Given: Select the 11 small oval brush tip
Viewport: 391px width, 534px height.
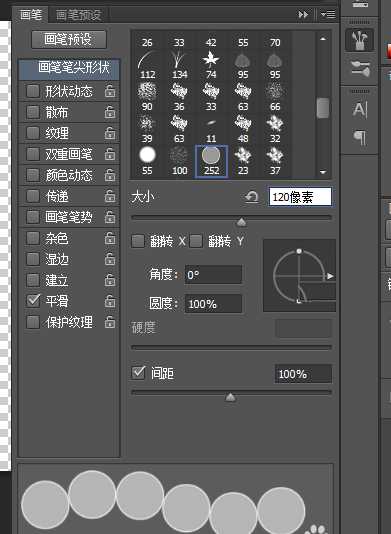Looking at the screenshot, I should tap(211, 128).
